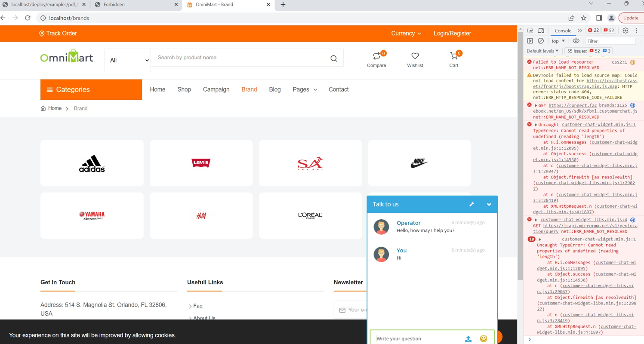Toggle the console live expression eye icon
This screenshot has width=644, height=344.
576,41
